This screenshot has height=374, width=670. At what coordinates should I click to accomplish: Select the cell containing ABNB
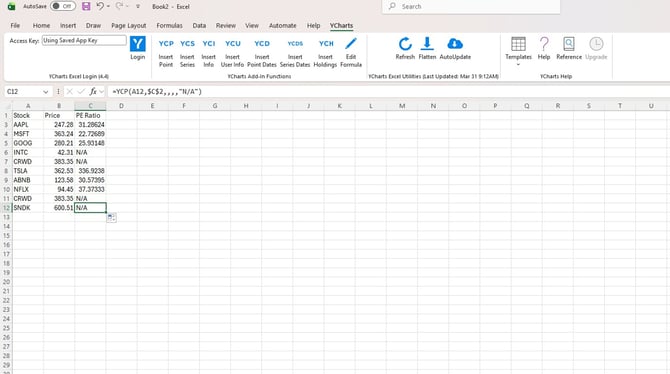(28, 180)
